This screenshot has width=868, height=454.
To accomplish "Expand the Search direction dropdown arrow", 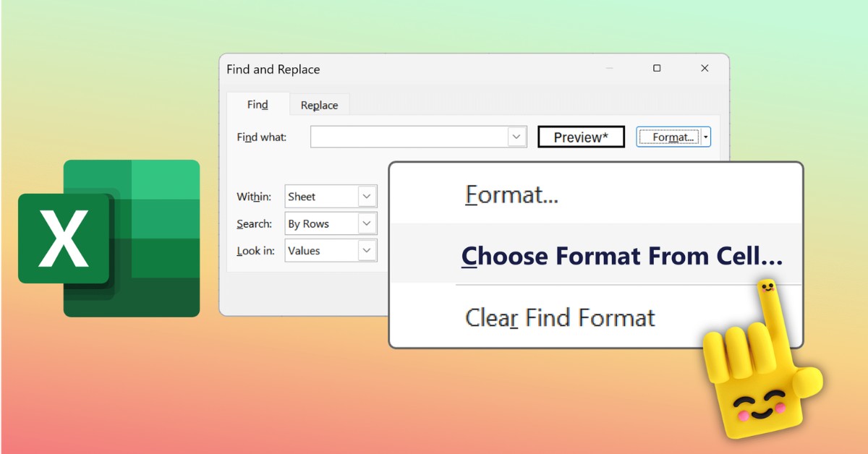I will click(x=367, y=223).
